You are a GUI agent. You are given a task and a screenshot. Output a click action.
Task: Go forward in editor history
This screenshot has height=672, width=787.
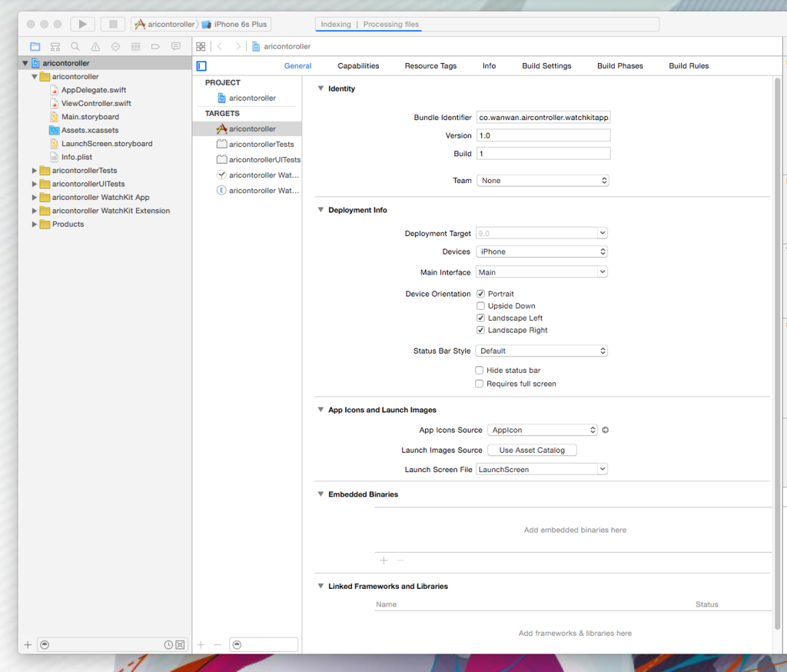tap(237, 47)
